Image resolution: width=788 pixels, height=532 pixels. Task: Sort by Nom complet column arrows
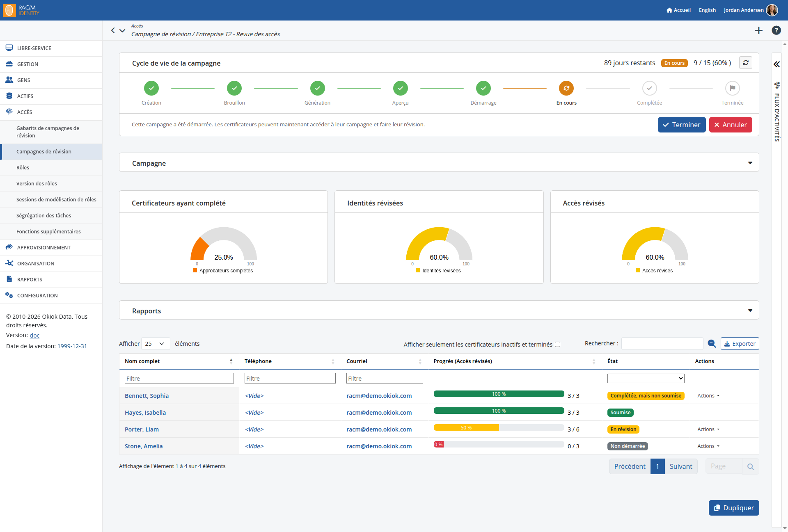click(x=231, y=361)
